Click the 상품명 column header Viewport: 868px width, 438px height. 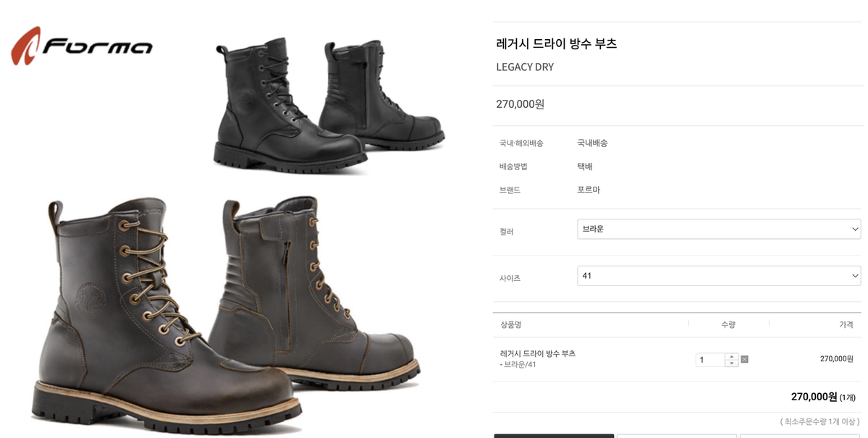point(510,325)
